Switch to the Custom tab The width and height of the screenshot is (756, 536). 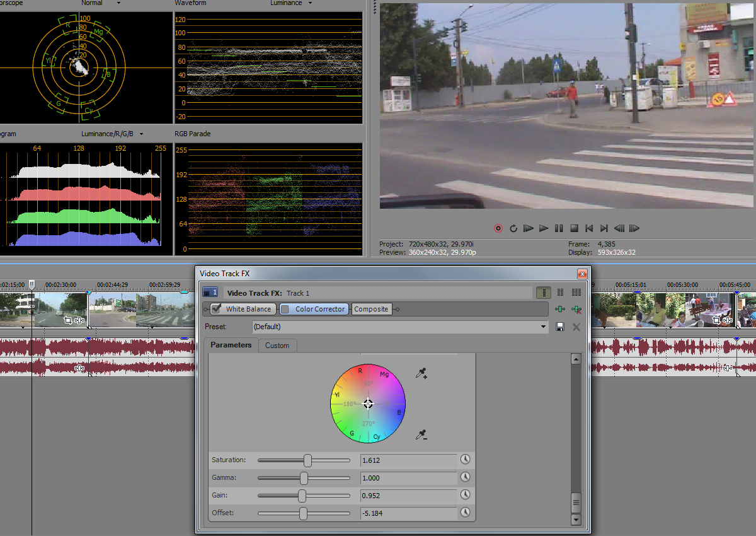277,346
